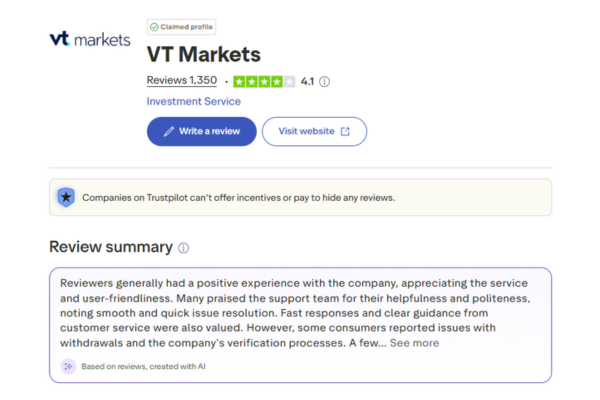Click the 4.1 rating score number

pyautogui.click(x=307, y=81)
